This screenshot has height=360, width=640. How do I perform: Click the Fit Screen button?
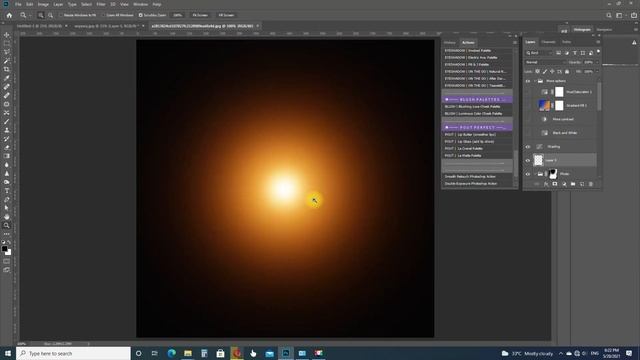coord(200,15)
